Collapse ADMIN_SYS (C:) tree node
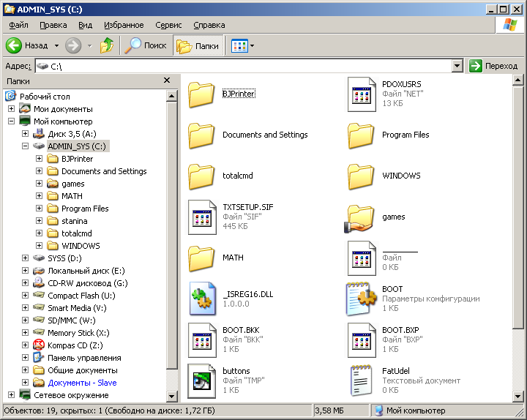 pos(25,146)
